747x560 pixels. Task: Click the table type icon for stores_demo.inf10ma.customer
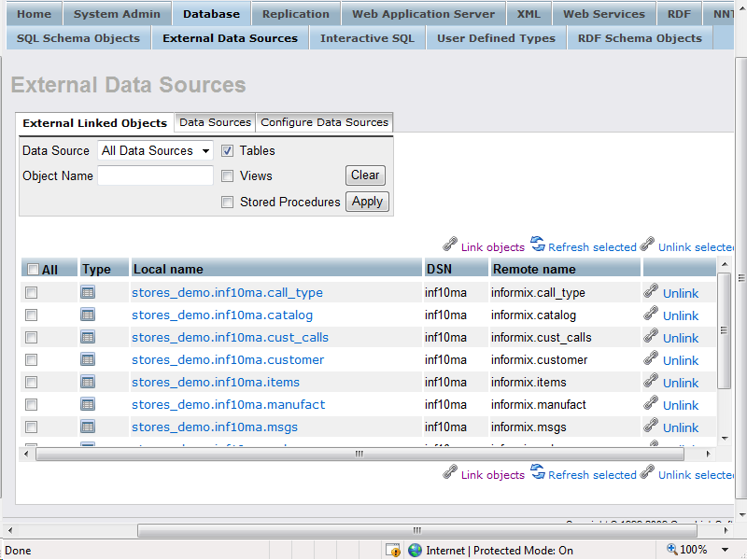tap(88, 359)
